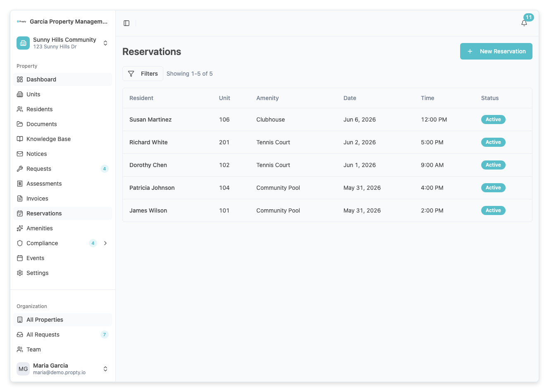Click the Date column header

(x=350, y=98)
